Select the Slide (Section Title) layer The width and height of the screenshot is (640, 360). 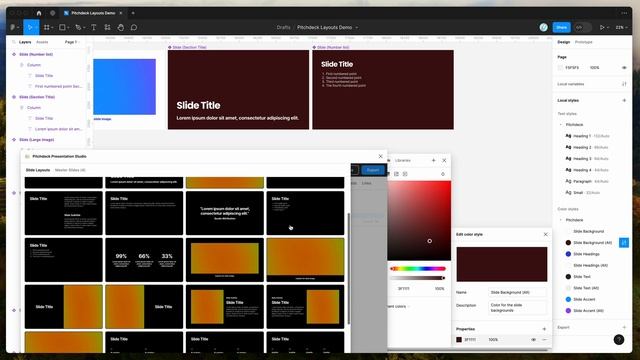click(x=37, y=97)
